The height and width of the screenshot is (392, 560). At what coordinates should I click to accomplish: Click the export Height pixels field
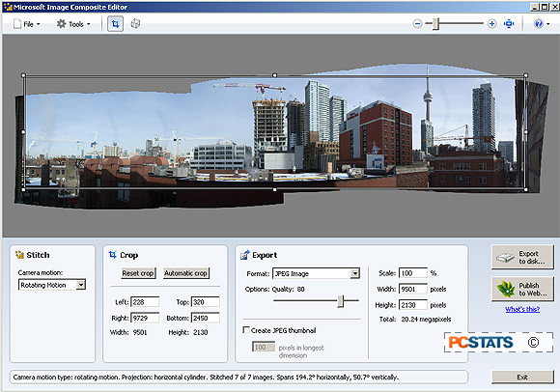point(413,305)
